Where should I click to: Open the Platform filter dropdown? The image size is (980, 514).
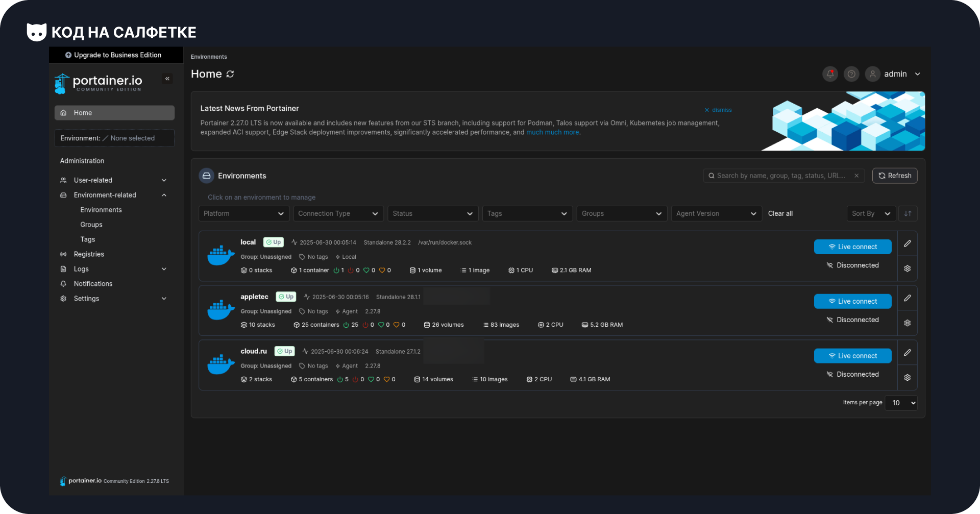coord(244,213)
